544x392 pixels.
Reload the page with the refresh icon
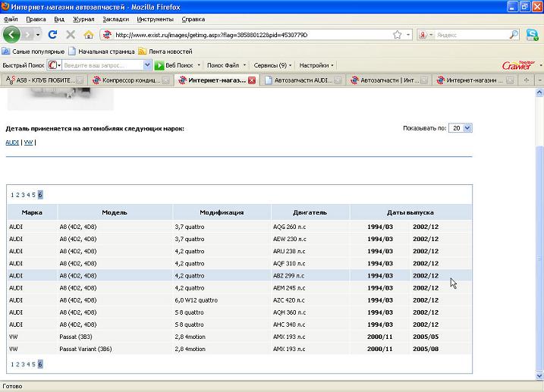[52, 35]
